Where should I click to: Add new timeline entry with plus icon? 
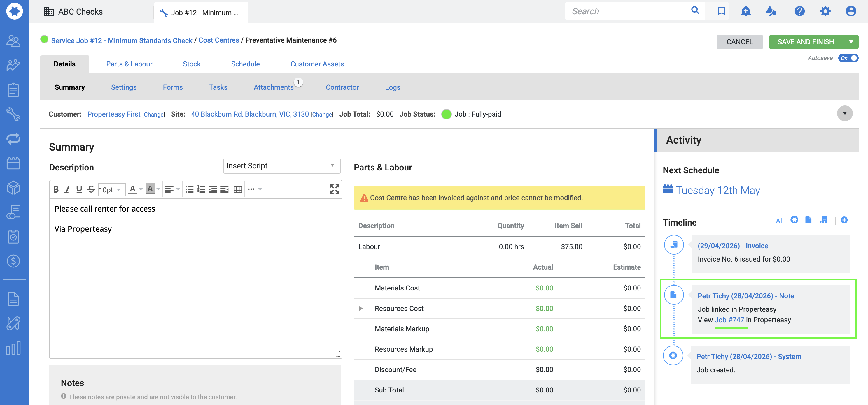pos(844,220)
